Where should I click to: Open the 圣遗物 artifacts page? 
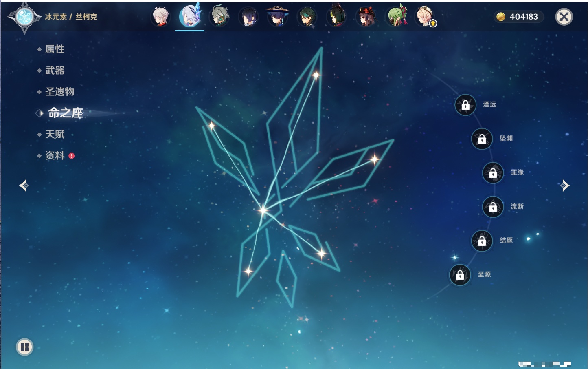pos(59,92)
